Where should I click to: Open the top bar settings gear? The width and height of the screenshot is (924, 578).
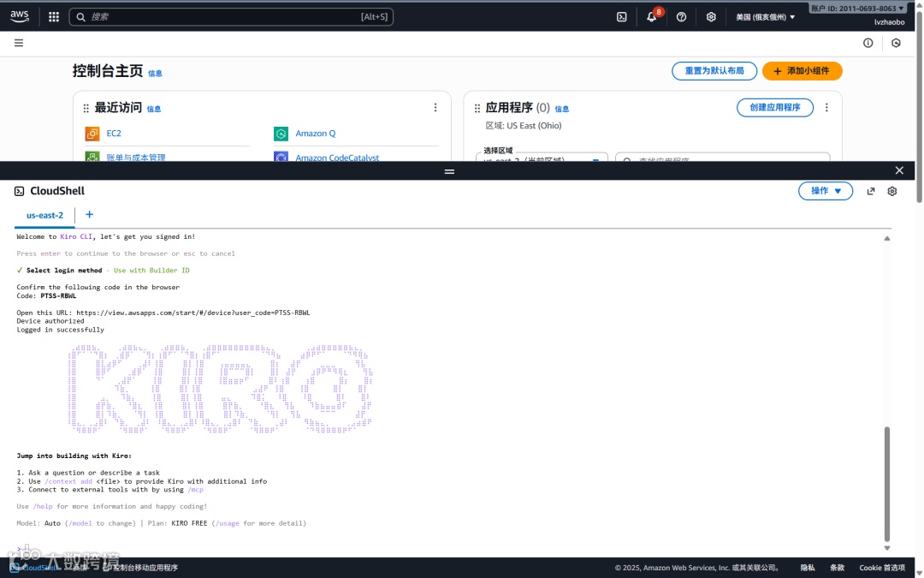coord(711,17)
